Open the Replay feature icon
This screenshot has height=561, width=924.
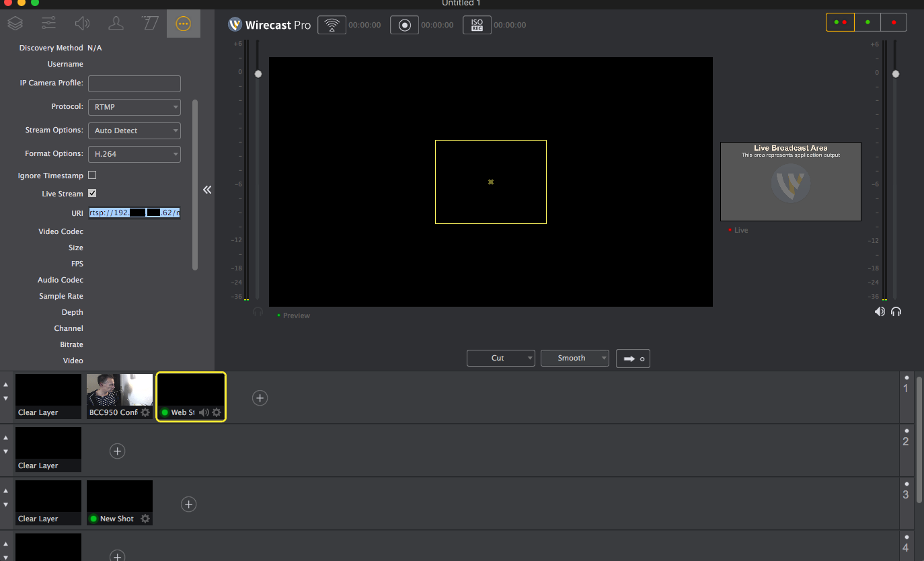tap(149, 22)
